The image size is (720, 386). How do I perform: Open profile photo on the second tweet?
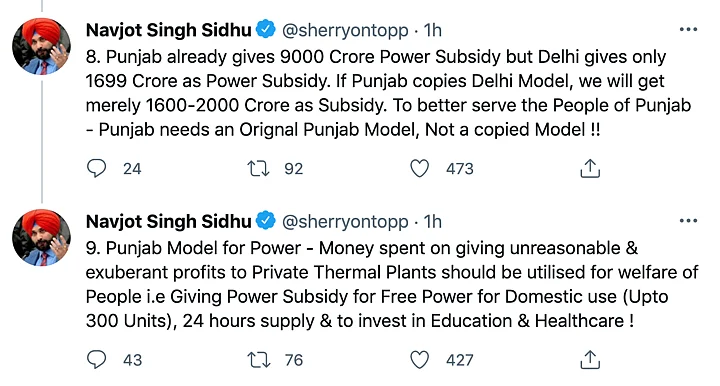click(x=41, y=237)
